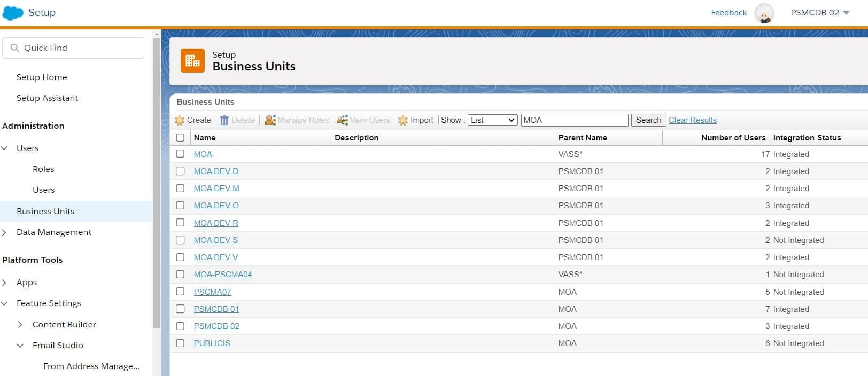868x376 pixels.
Task: Click the Delete trash can icon
Action: point(224,121)
